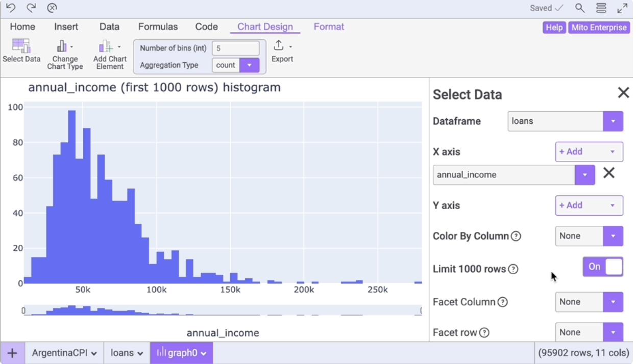The width and height of the screenshot is (636, 364).
Task: Redo the last action
Action: tap(31, 8)
